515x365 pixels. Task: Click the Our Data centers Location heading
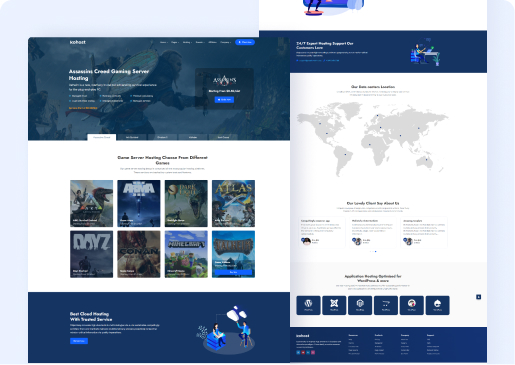[x=373, y=87]
